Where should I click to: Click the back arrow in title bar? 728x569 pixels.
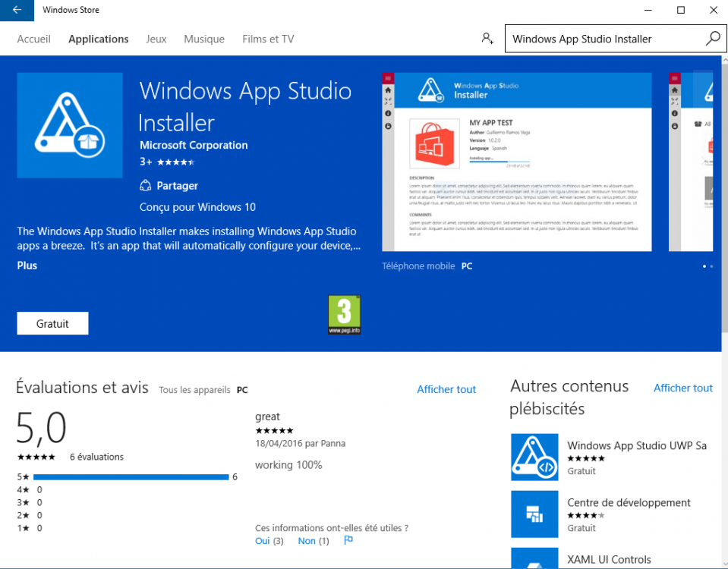[17, 10]
